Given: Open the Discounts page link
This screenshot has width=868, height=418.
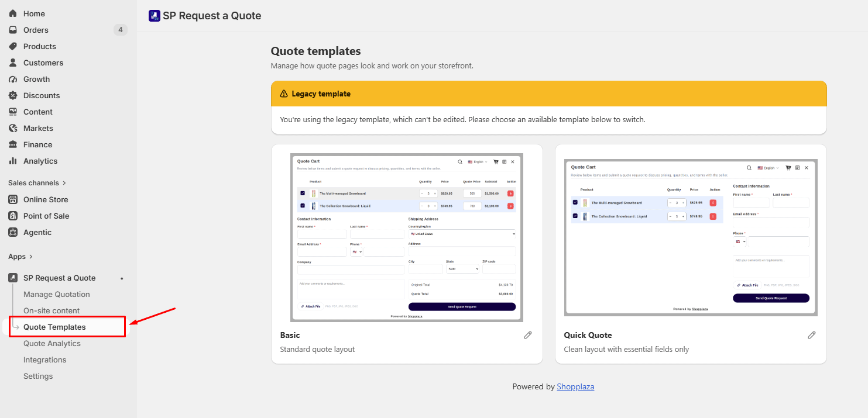Looking at the screenshot, I should click(x=42, y=95).
